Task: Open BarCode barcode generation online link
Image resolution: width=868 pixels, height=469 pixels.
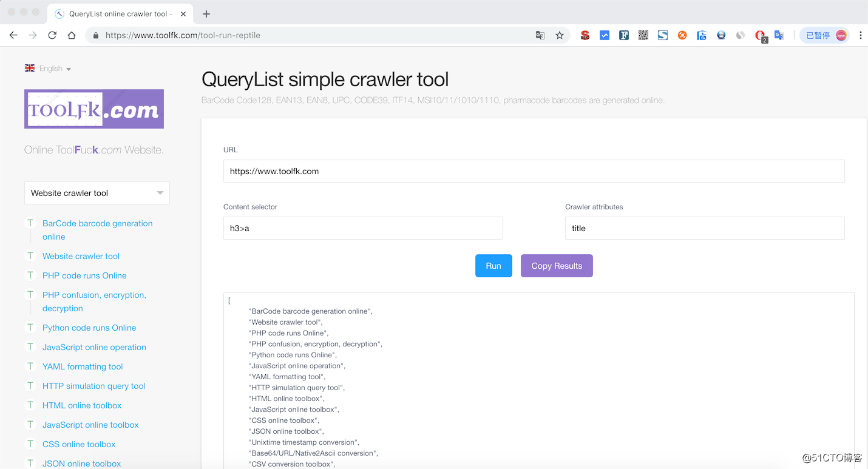Action: 98,230
